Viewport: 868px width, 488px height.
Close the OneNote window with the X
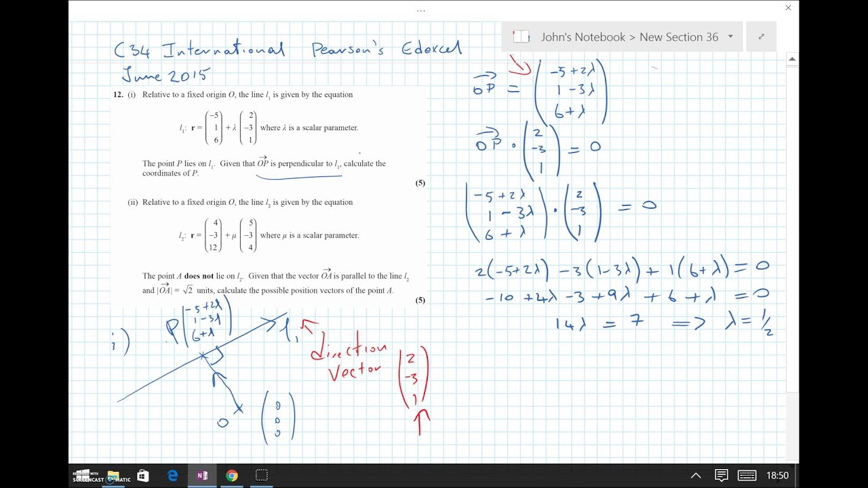pos(788,8)
